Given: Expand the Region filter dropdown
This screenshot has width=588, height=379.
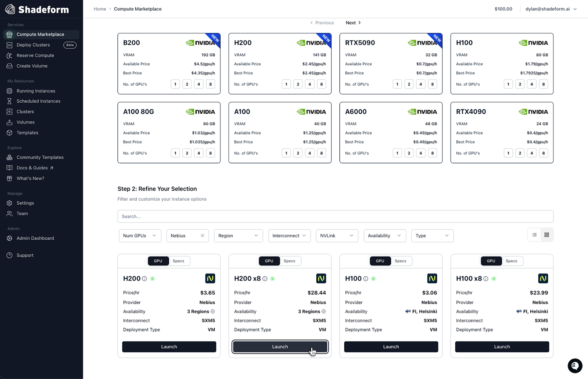Looking at the screenshot, I should click(238, 236).
